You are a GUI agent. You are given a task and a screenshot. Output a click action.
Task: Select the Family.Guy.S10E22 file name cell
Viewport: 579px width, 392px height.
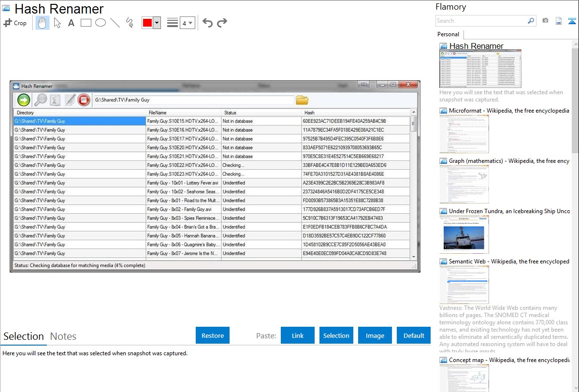pyautogui.click(x=184, y=165)
